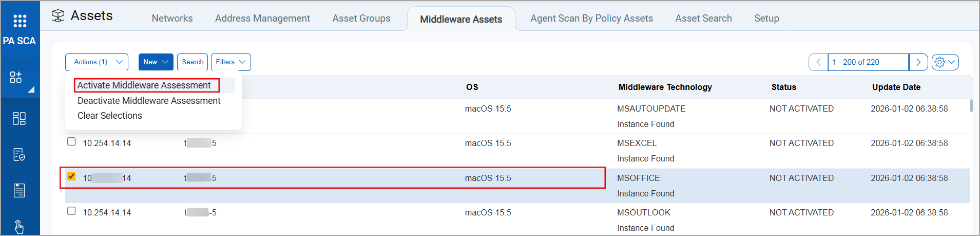
Task: Check the MSOUTLOOK row checkbox
Action: pyautogui.click(x=71, y=211)
